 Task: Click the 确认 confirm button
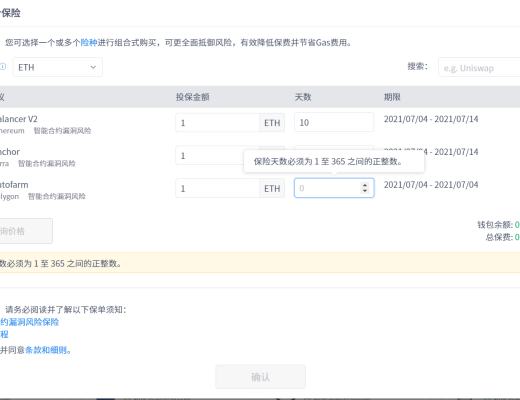[260, 377]
